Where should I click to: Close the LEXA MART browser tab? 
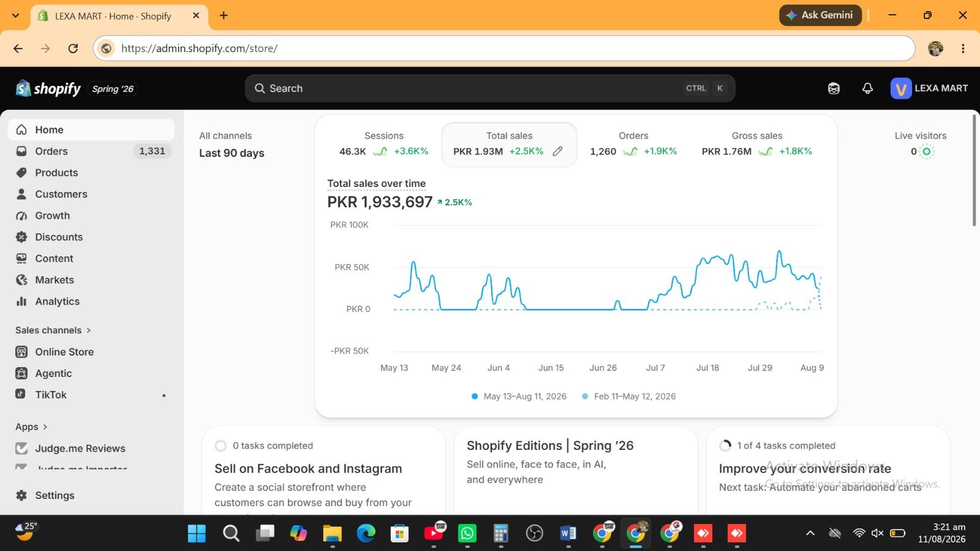[x=196, y=16]
